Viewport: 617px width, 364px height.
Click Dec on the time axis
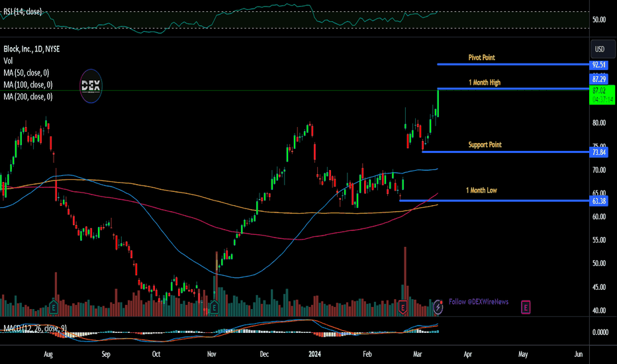tap(264, 354)
